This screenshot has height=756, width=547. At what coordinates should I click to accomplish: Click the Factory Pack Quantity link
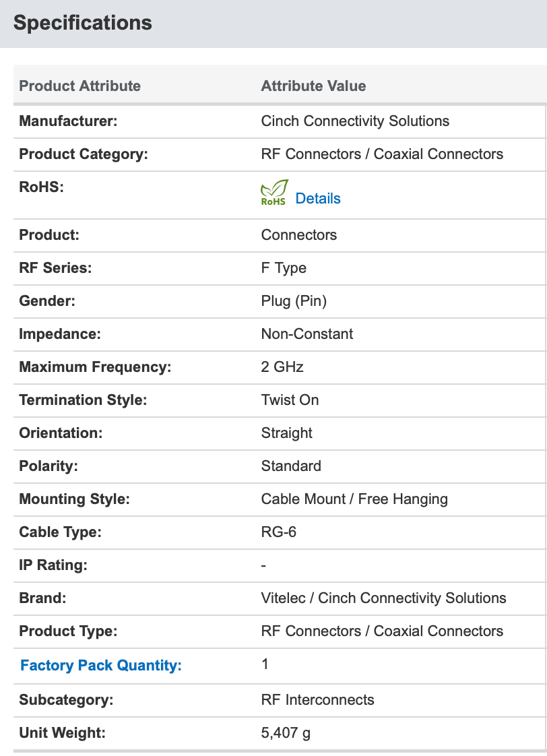101,666
